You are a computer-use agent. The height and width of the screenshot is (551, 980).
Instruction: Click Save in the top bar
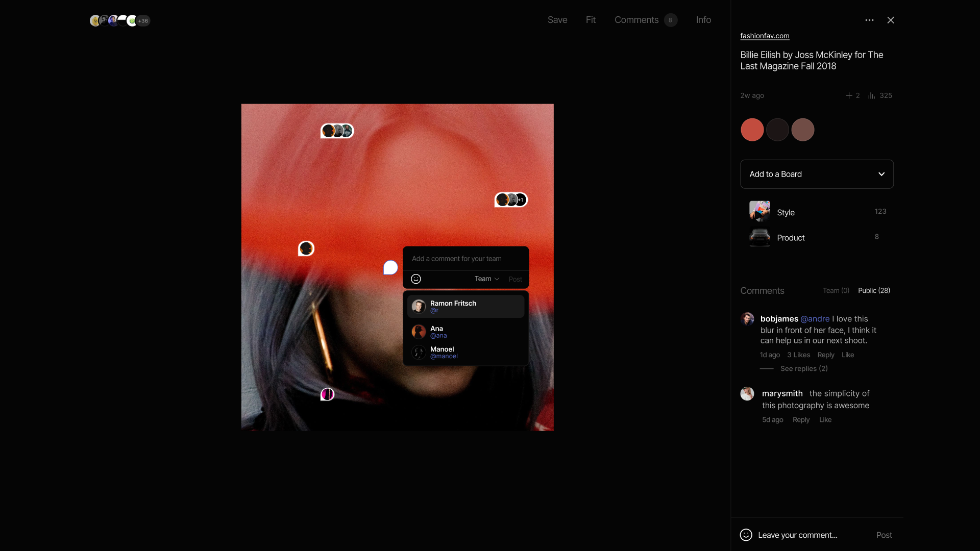[557, 20]
